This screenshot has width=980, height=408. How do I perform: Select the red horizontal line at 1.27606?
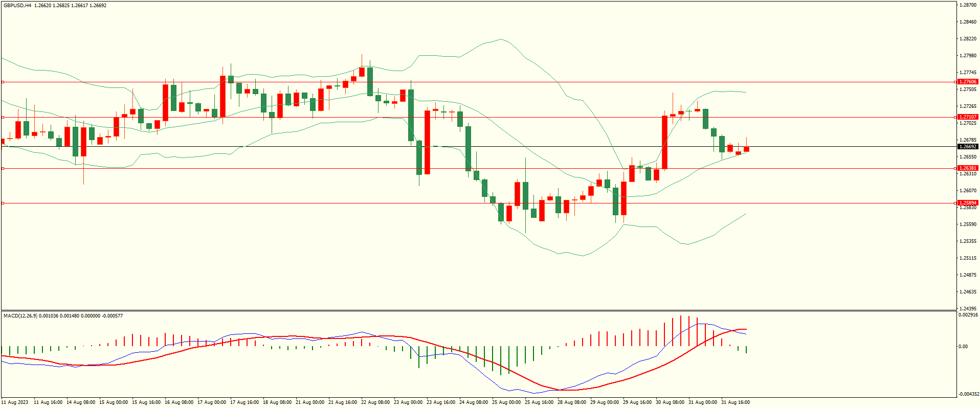478,82
